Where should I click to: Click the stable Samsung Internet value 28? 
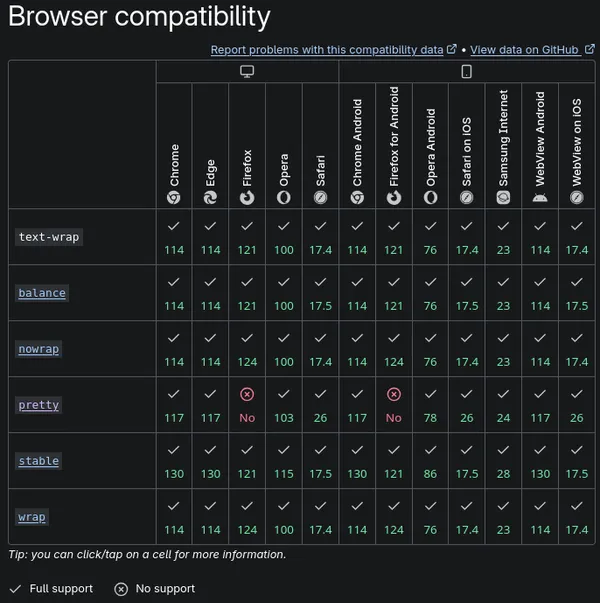tap(503, 474)
